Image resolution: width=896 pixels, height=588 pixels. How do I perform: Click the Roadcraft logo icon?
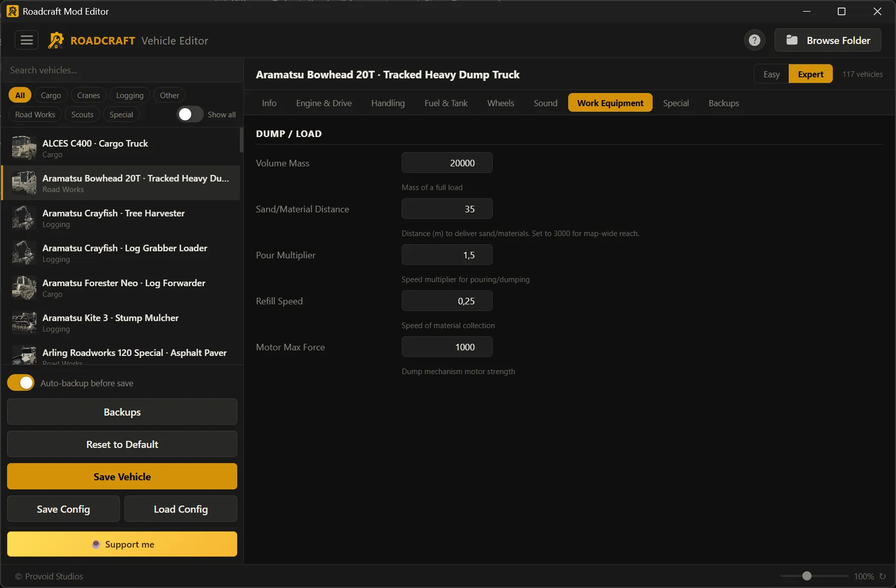pos(56,40)
